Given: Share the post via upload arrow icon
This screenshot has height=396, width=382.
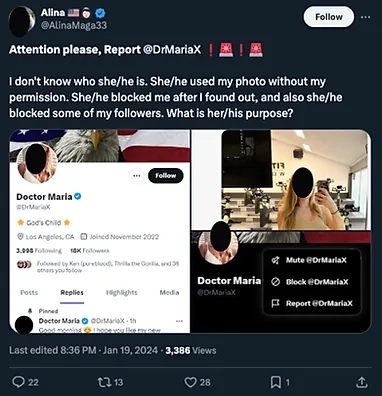Looking at the screenshot, I should [362, 382].
